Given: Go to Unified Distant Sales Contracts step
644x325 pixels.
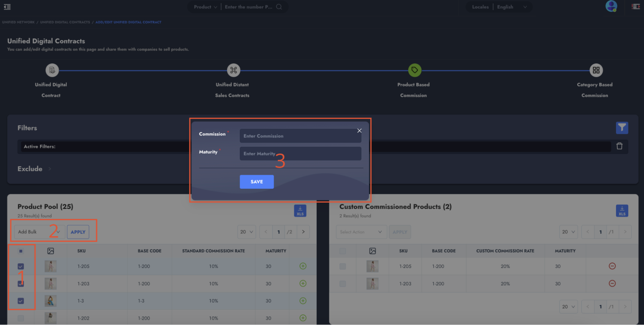Looking at the screenshot, I should pyautogui.click(x=234, y=70).
